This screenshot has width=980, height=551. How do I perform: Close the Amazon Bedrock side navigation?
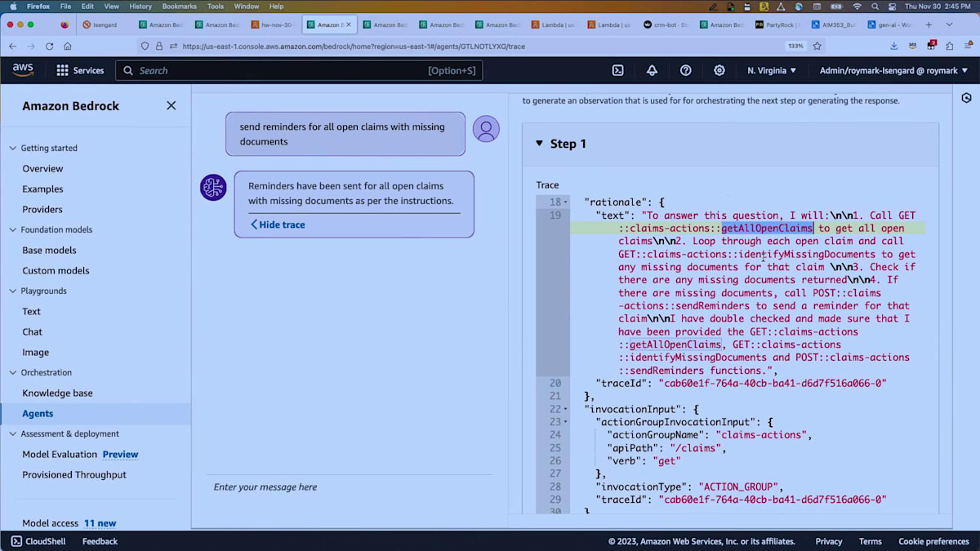pyautogui.click(x=171, y=105)
